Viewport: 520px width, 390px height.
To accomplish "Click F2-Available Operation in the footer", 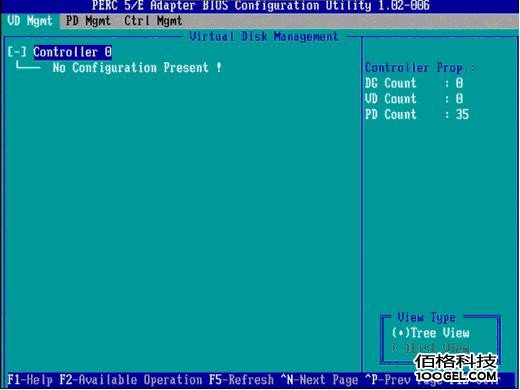I will pyautogui.click(x=131, y=380).
